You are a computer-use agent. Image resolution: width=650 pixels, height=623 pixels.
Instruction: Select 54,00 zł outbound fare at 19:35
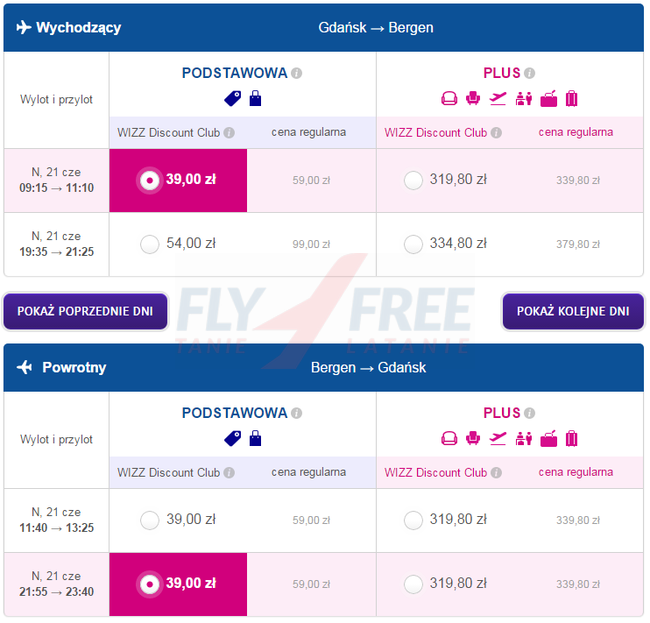coord(150,244)
